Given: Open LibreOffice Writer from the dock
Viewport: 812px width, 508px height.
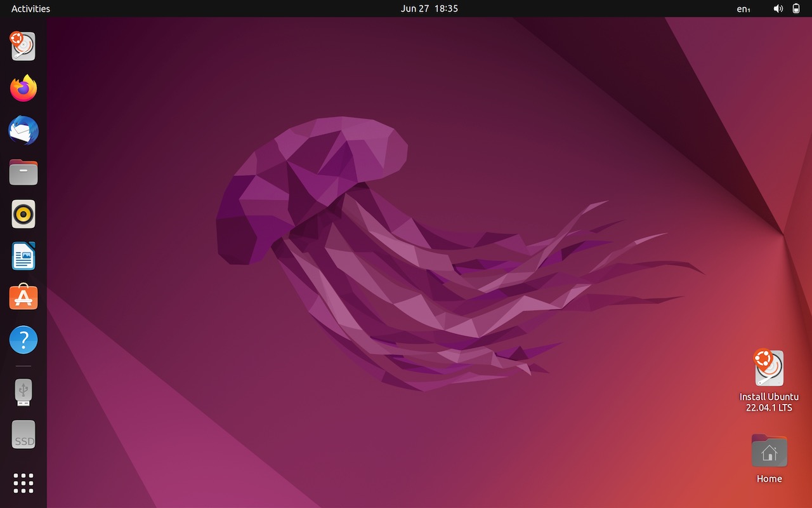Looking at the screenshot, I should [23, 256].
